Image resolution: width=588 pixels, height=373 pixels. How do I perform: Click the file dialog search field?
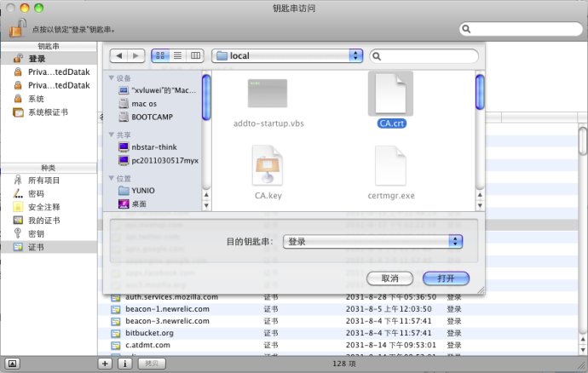pos(424,56)
